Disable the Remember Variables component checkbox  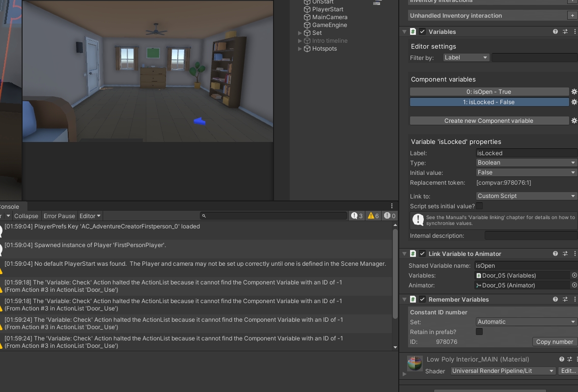point(422,300)
